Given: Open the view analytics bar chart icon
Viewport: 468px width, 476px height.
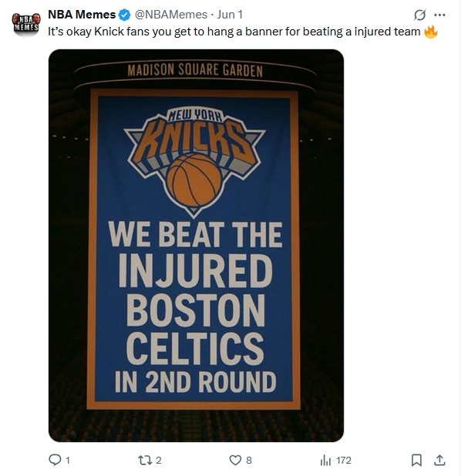Looking at the screenshot, I should [325, 460].
